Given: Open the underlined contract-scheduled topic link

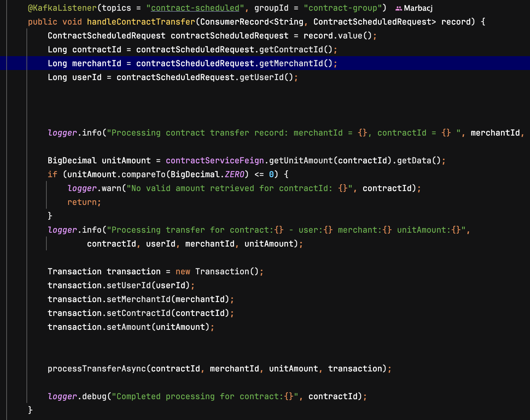Looking at the screenshot, I should click(195, 8).
